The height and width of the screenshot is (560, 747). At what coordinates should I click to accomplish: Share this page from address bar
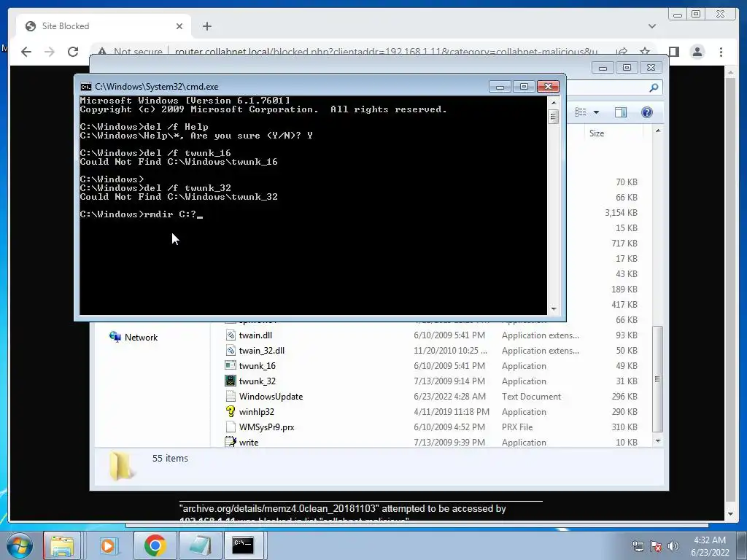point(622,52)
